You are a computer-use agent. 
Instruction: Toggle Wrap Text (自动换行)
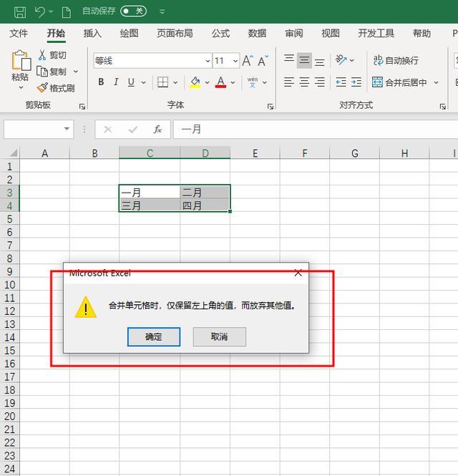click(395, 61)
